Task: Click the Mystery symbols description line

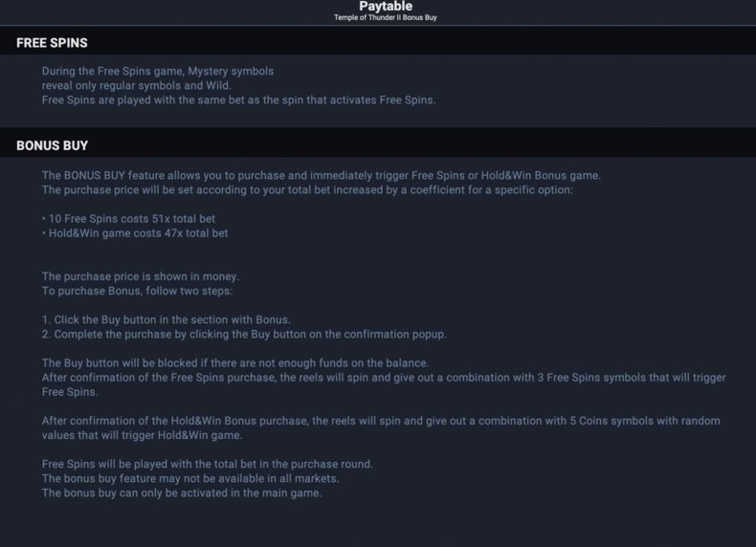Action: tap(158, 72)
